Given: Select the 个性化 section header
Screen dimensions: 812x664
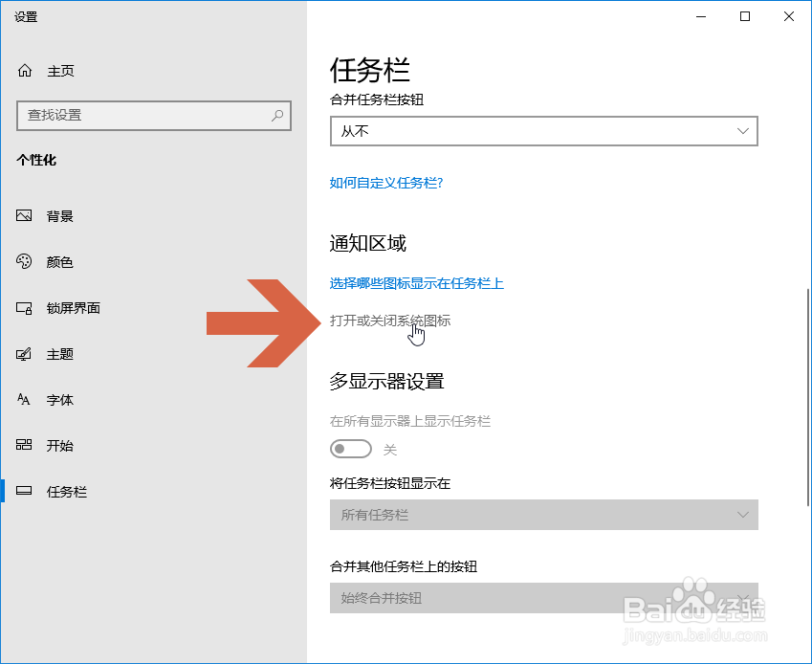Looking at the screenshot, I should 38,161.
